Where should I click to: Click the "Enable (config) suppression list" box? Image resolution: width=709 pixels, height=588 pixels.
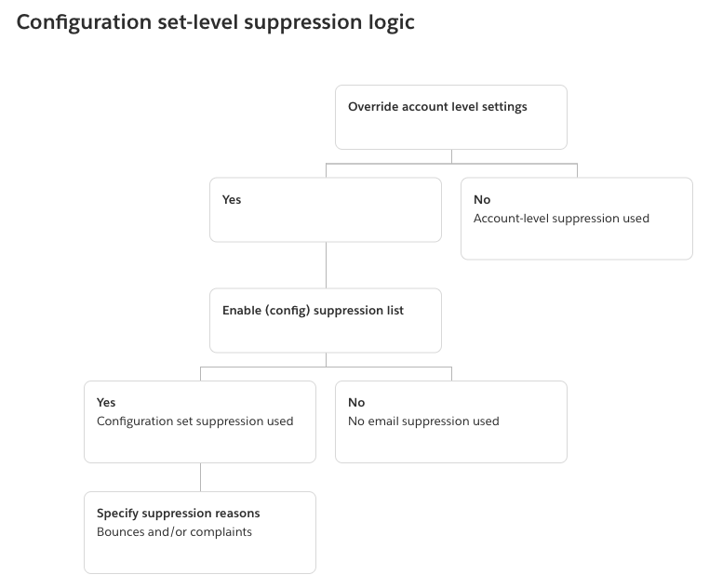tap(325, 321)
